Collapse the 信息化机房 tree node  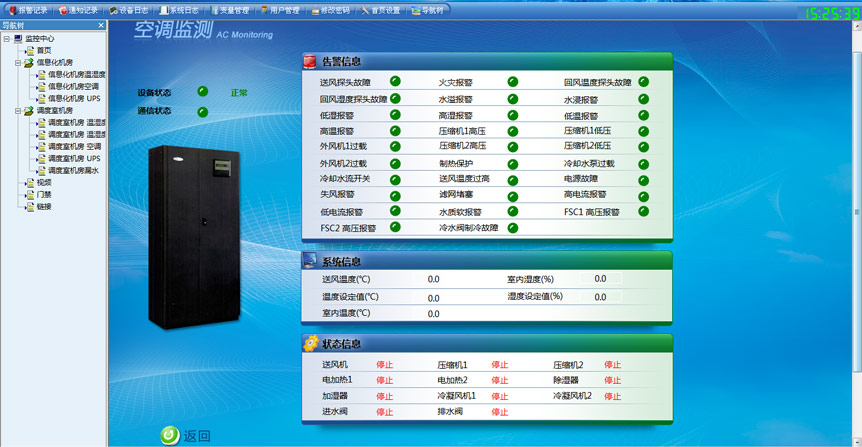coord(17,63)
